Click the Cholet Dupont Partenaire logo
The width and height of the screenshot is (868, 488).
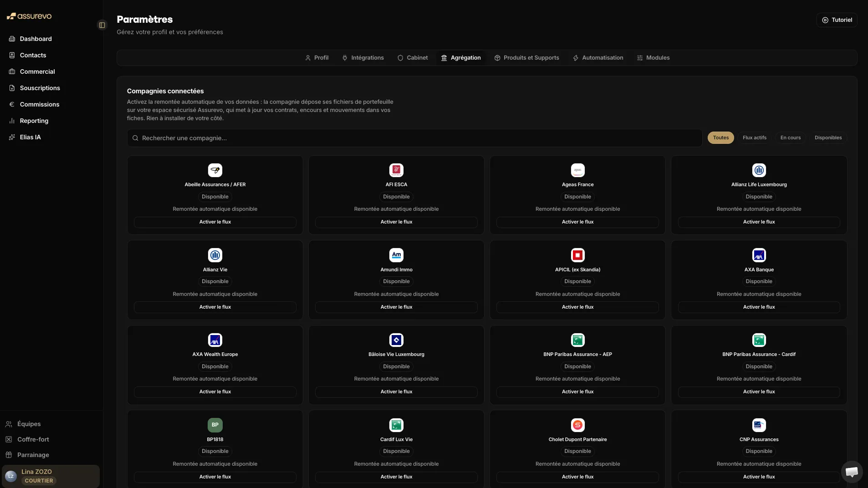[577, 425]
